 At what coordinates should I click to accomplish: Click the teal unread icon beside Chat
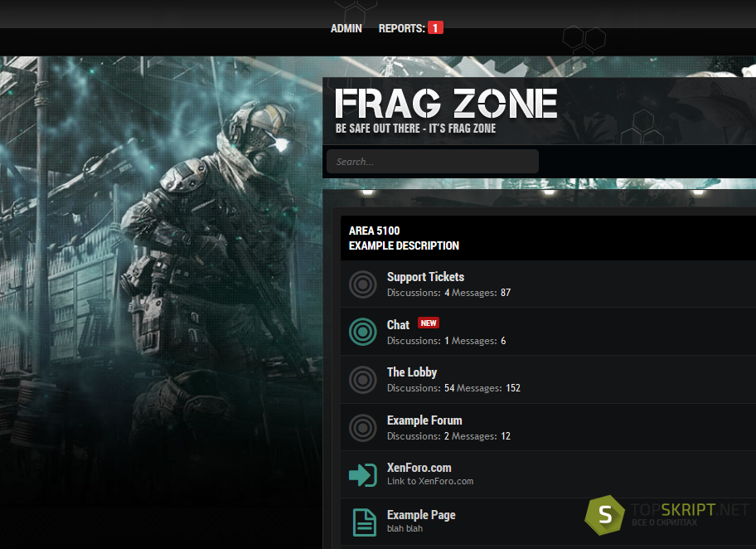362,332
